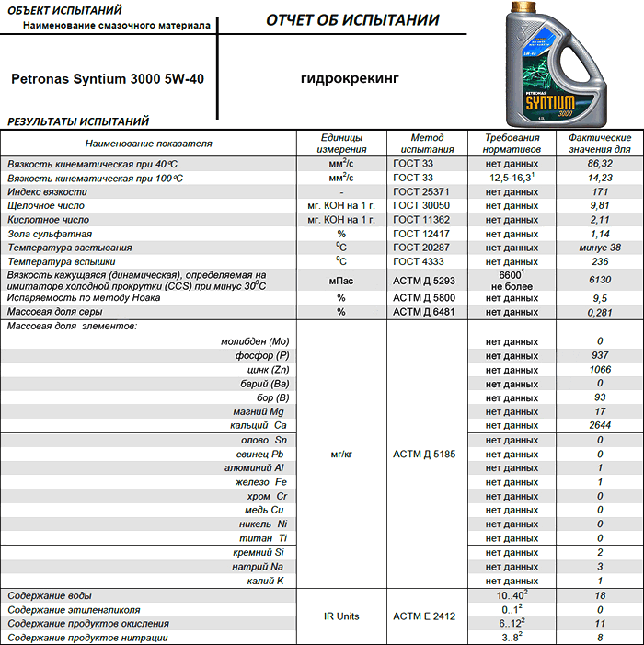This screenshot has width=644, height=645.
Task: Click the 'Зола сульфатная' row label
Action: (50, 234)
